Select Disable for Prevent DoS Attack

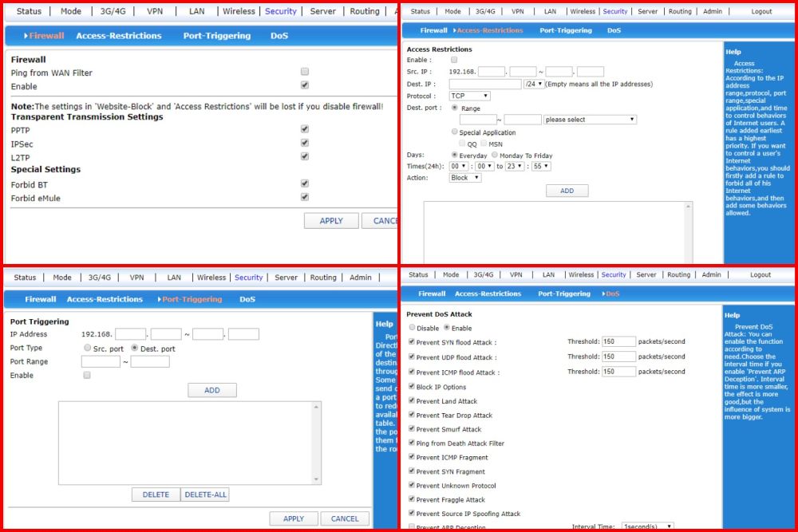click(412, 328)
